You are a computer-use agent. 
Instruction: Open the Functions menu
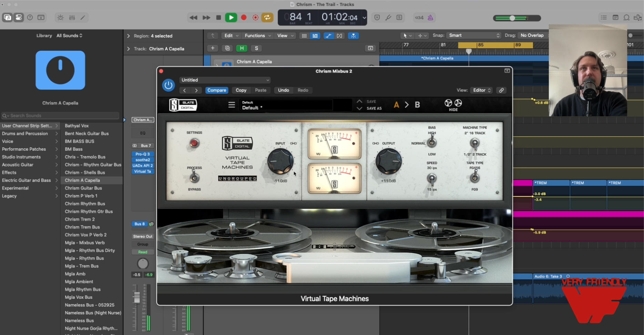258,35
